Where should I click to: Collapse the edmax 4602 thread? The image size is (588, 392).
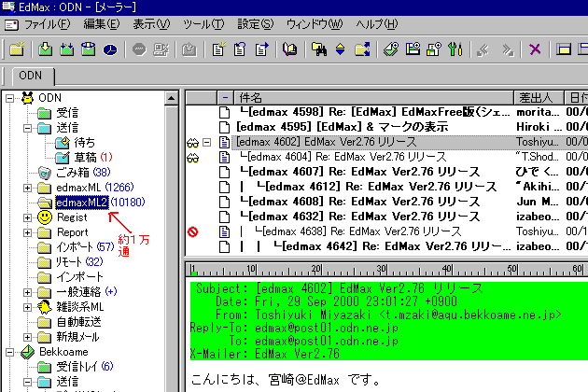[206, 143]
